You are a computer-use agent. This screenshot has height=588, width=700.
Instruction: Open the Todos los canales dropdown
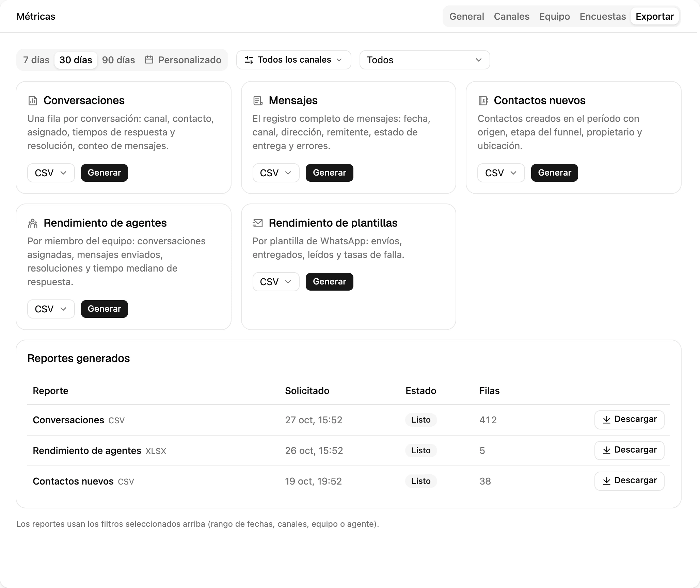click(x=294, y=60)
